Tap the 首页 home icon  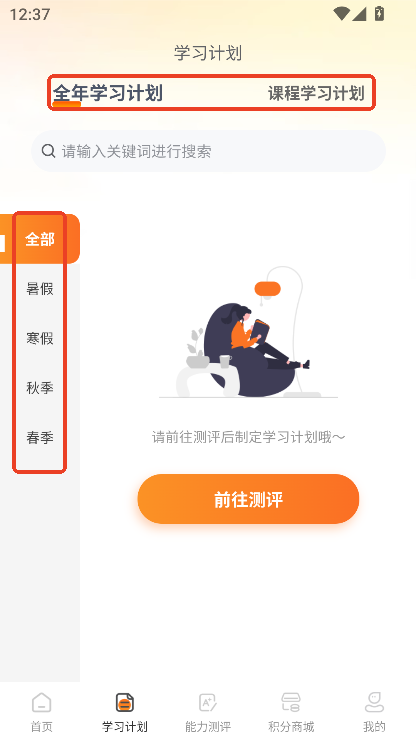(x=42, y=703)
